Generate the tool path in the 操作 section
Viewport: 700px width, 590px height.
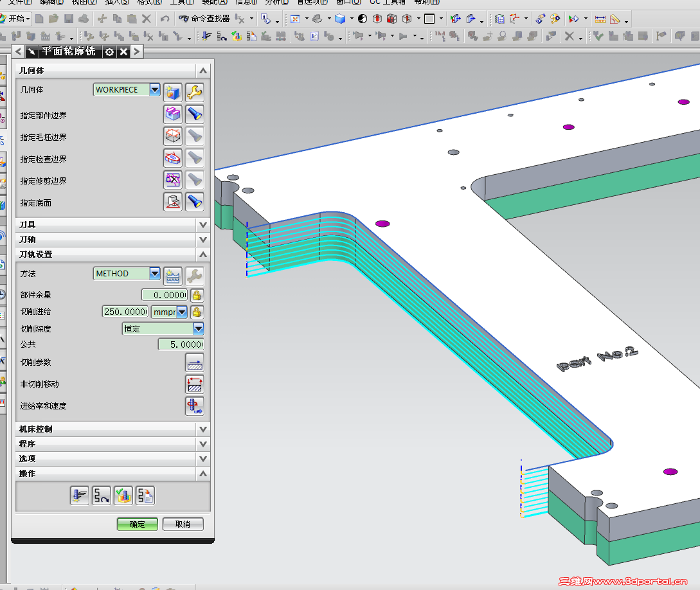point(80,496)
